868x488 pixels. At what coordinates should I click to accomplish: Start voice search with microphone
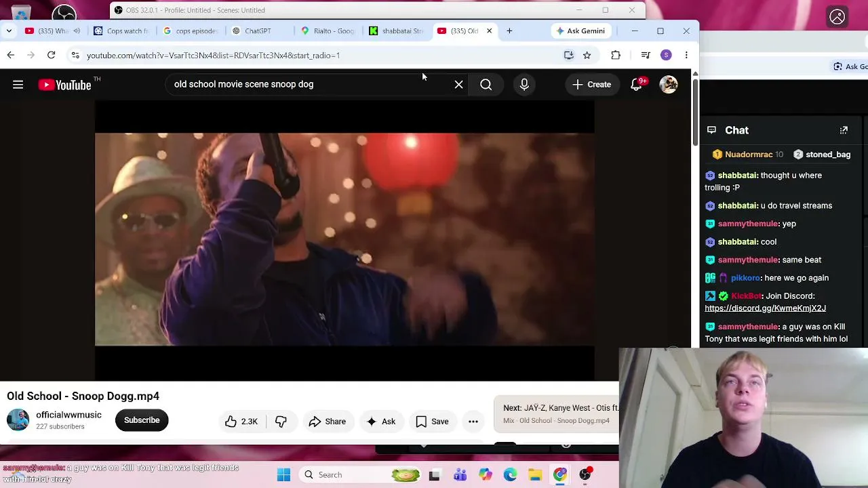[524, 85]
